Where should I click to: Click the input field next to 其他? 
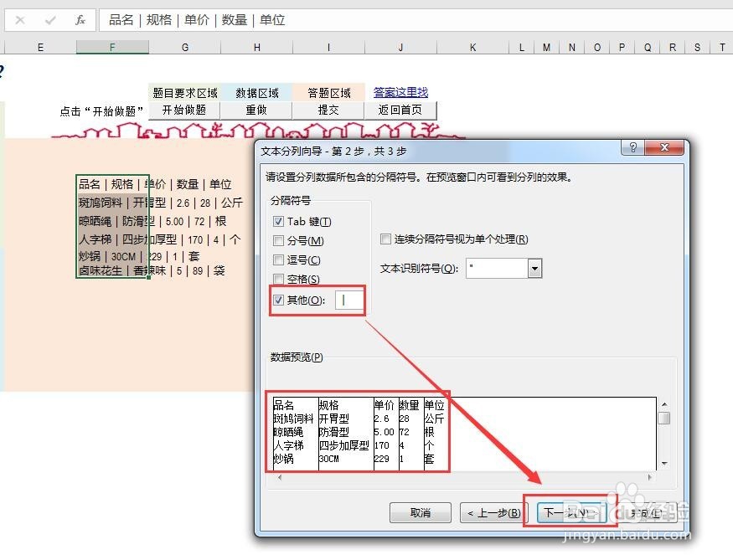pos(348,301)
